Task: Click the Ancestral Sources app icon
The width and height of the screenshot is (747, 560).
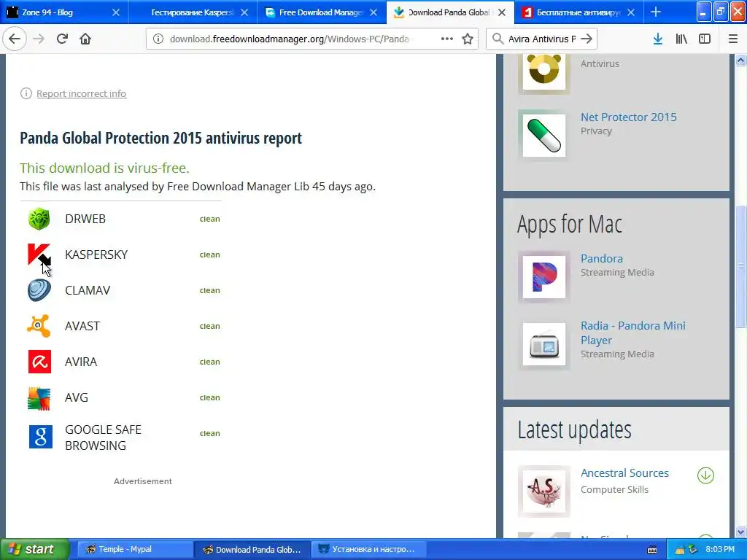Action: (x=544, y=491)
